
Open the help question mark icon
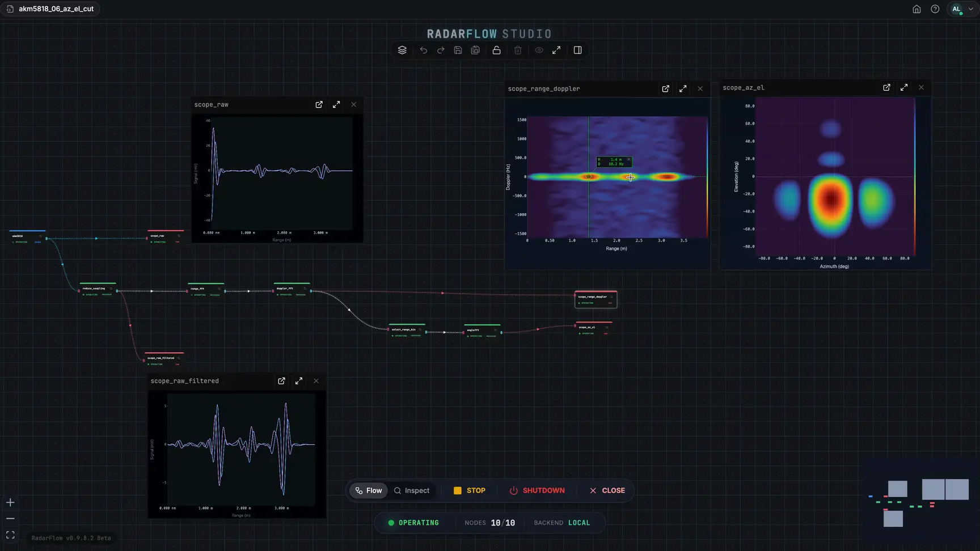[x=935, y=9]
